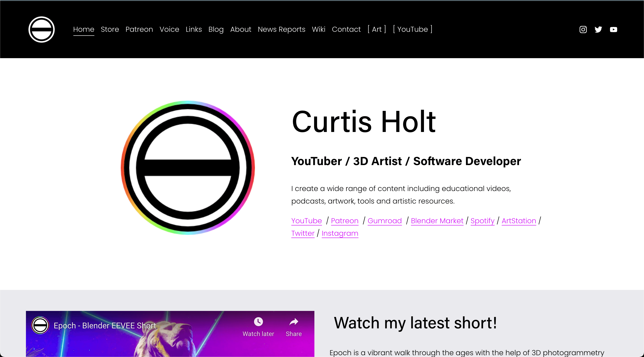Open the Links nav item

[194, 29]
